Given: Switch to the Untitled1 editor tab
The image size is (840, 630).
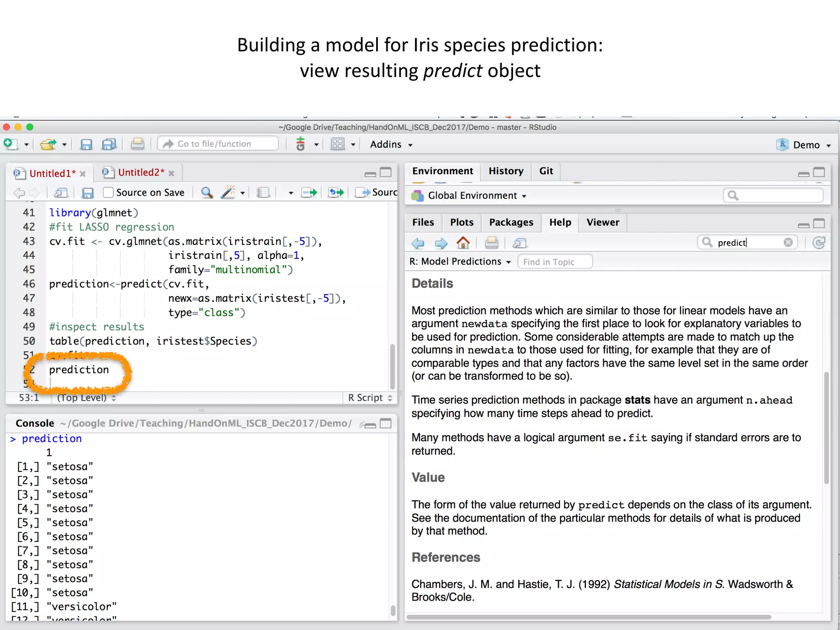Looking at the screenshot, I should point(52,173).
